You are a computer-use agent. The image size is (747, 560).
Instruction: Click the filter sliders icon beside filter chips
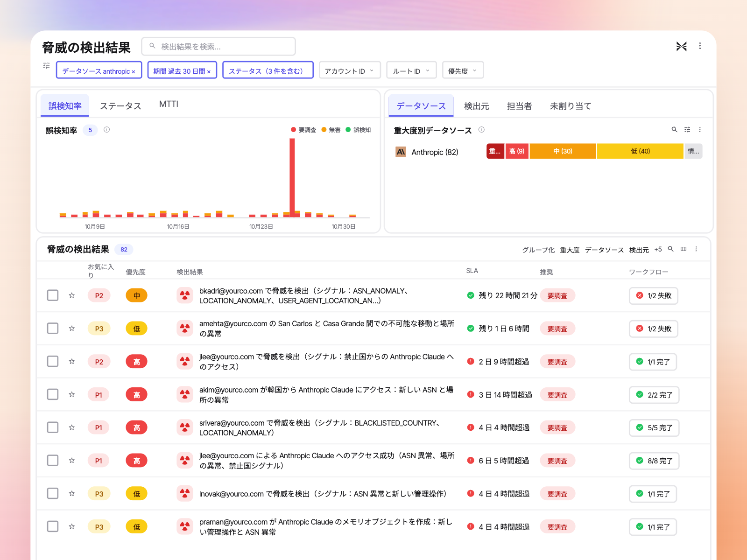tap(46, 65)
